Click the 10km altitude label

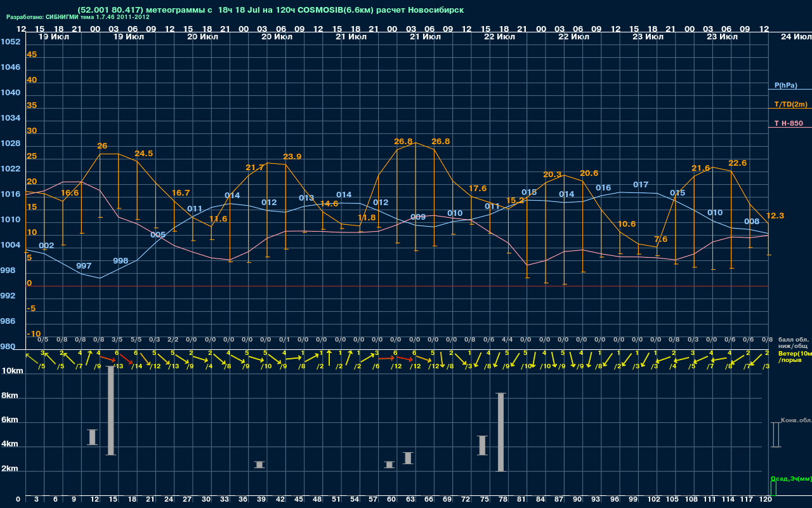11,370
